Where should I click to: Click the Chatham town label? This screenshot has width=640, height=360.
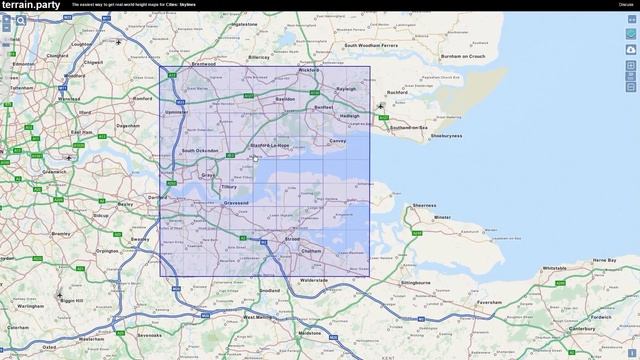(311, 251)
